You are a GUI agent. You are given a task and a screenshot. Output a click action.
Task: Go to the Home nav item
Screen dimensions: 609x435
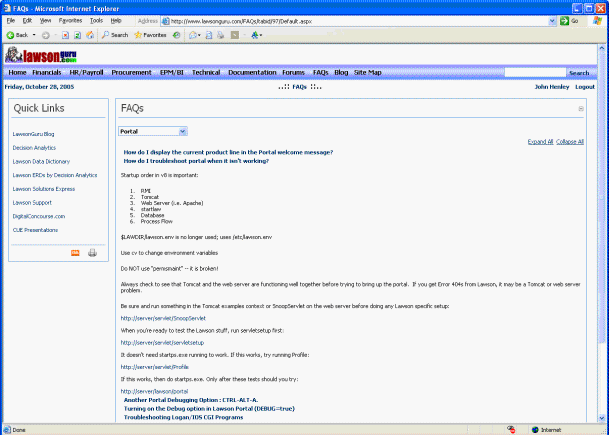pyautogui.click(x=17, y=73)
